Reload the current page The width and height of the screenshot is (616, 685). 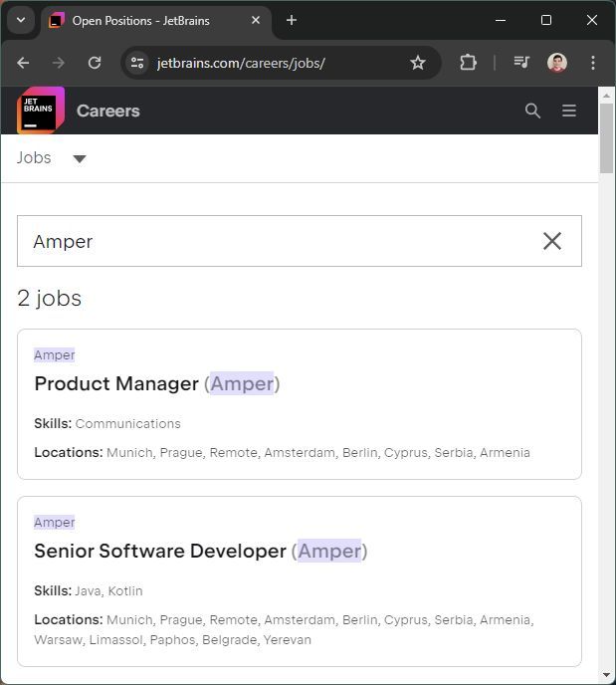(95, 63)
